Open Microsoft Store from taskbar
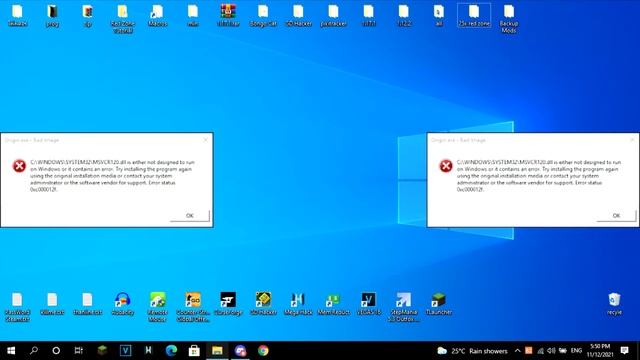640x360 pixels. pyautogui.click(x=194, y=351)
